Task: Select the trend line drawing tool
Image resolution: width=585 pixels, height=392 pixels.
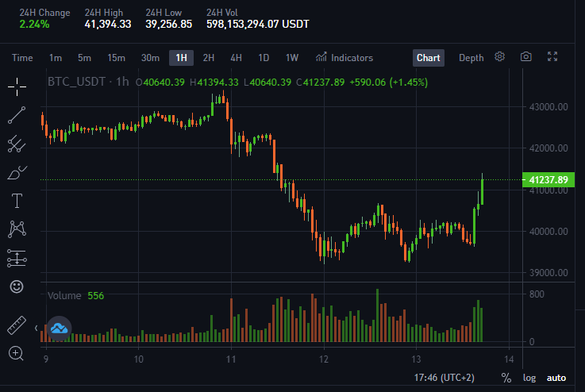Action: click(x=17, y=115)
